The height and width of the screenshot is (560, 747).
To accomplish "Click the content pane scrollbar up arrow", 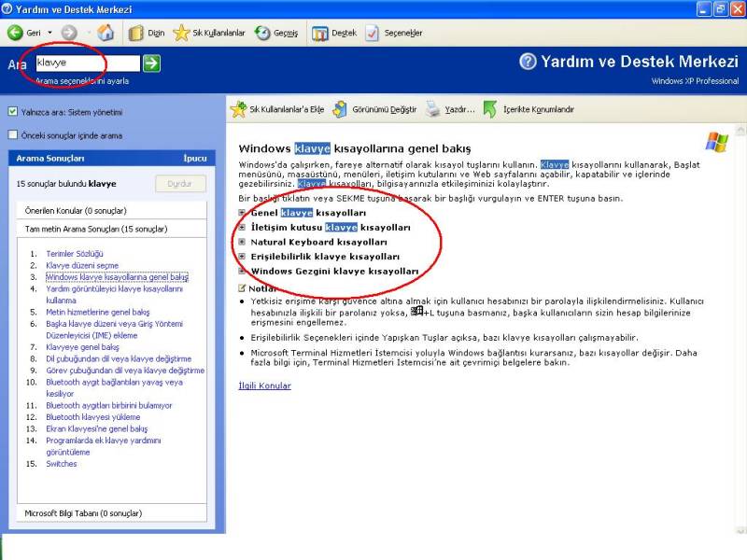I will click(740, 129).
